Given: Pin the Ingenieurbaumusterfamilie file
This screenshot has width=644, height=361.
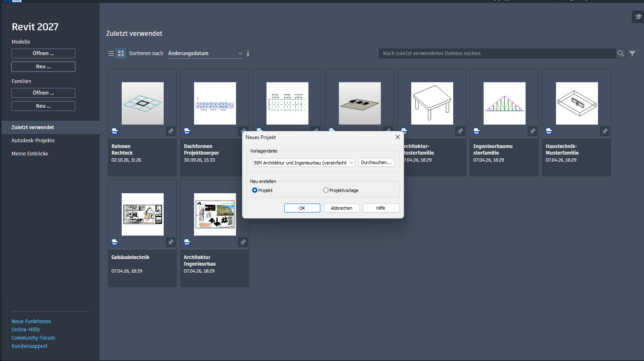Looking at the screenshot, I should point(533,131).
